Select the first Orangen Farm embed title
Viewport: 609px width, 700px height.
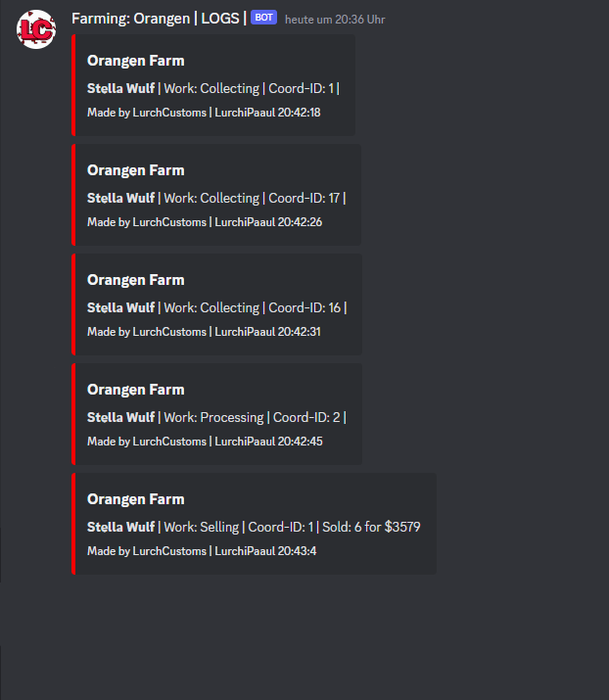(x=136, y=61)
